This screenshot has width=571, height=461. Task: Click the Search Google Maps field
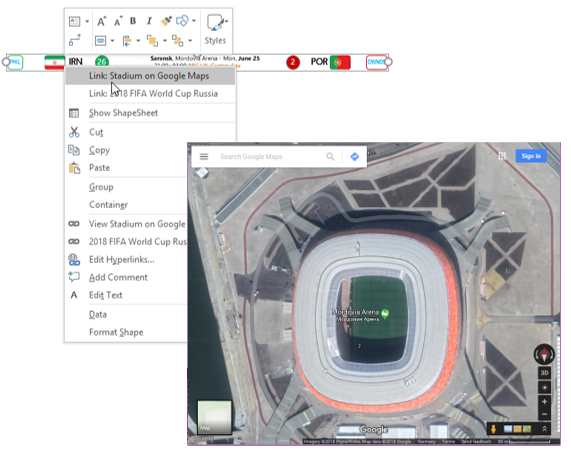coord(269,157)
